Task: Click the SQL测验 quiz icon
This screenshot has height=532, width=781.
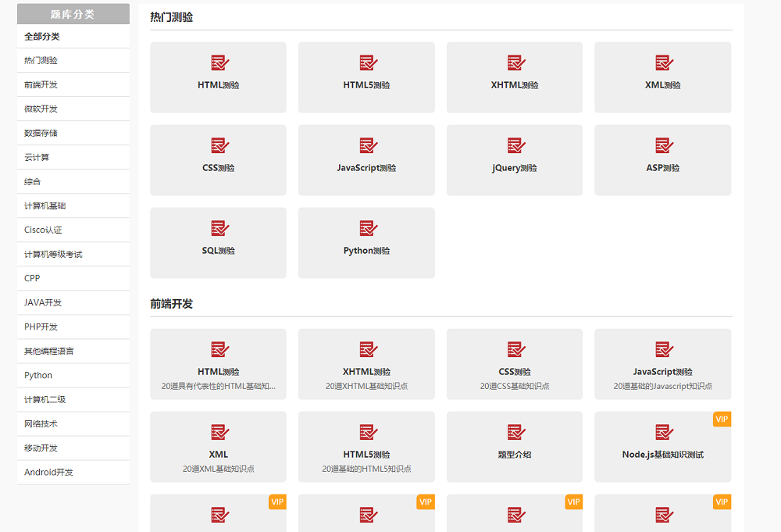Action: (219, 228)
